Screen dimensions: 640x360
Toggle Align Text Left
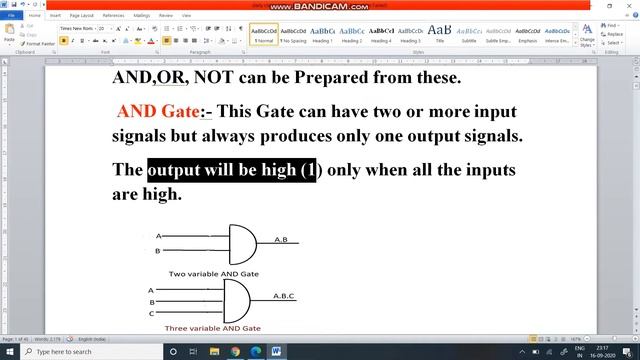coord(167,41)
